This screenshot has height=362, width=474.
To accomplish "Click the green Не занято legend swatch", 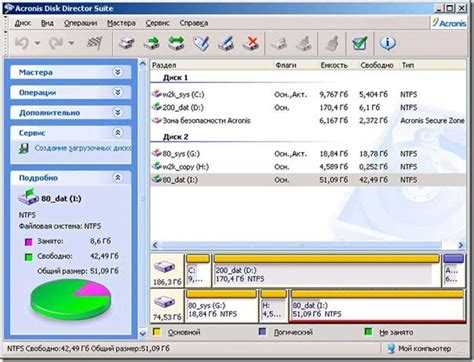I will (368, 332).
